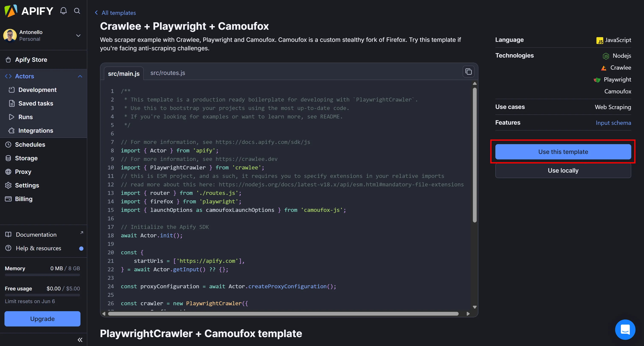Image resolution: width=644 pixels, height=346 pixels.
Task: Click the JavaScript language badge icon
Action: tap(599, 40)
